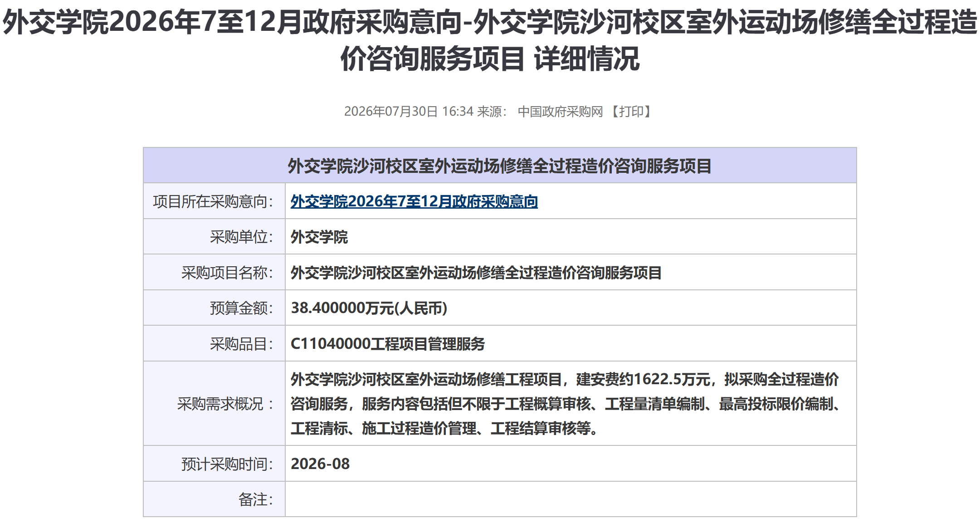Select the 采购单位 value 外交学院
The width and height of the screenshot is (980, 523).
pyautogui.click(x=319, y=237)
